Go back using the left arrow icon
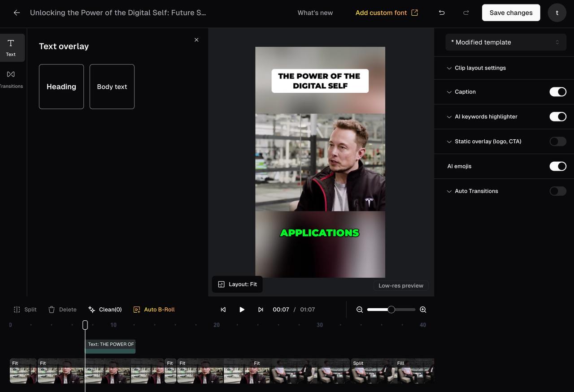This screenshot has height=392, width=574. point(17,13)
